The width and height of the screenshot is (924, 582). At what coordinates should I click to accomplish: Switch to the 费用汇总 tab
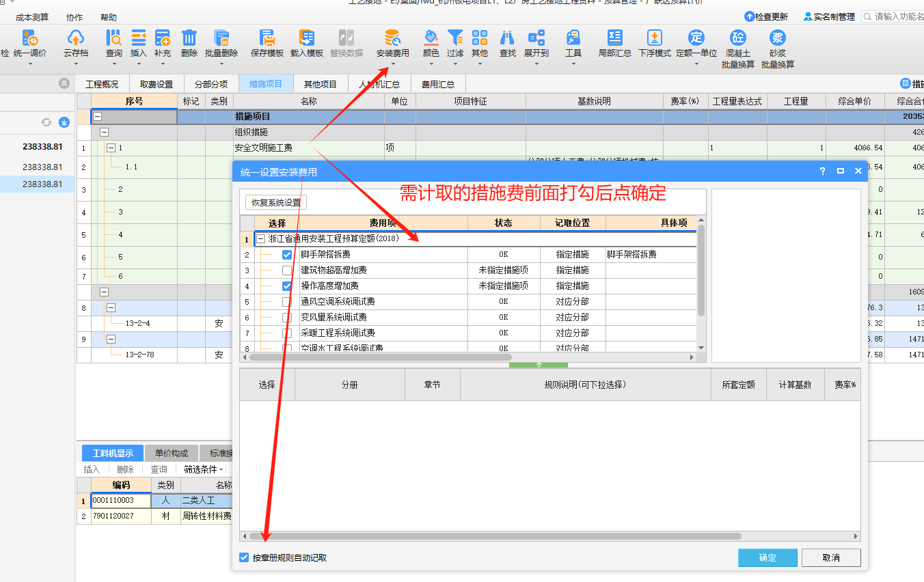point(438,84)
